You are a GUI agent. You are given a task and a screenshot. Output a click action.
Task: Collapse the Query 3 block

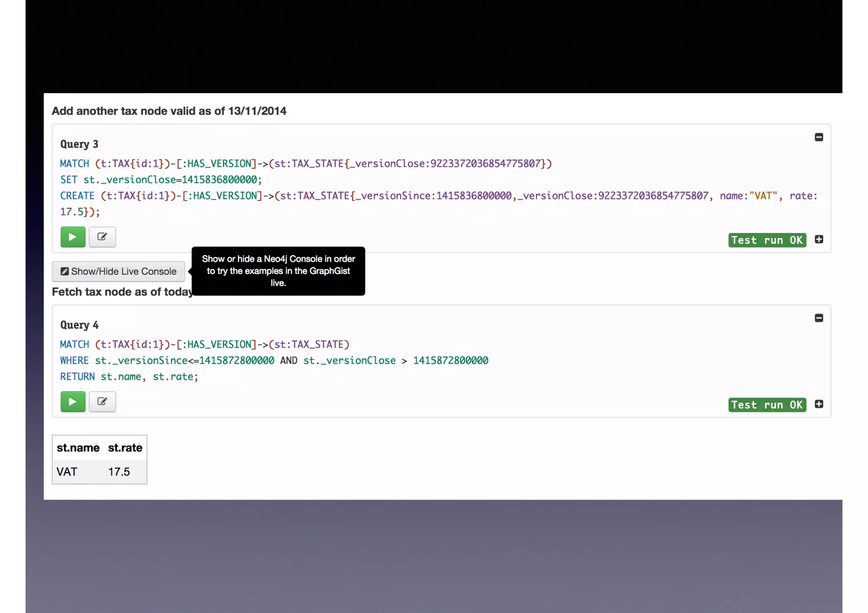pos(818,137)
